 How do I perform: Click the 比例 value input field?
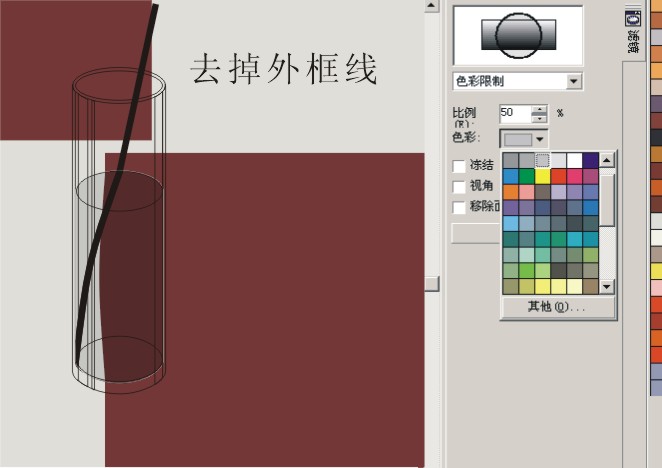[x=515, y=114]
